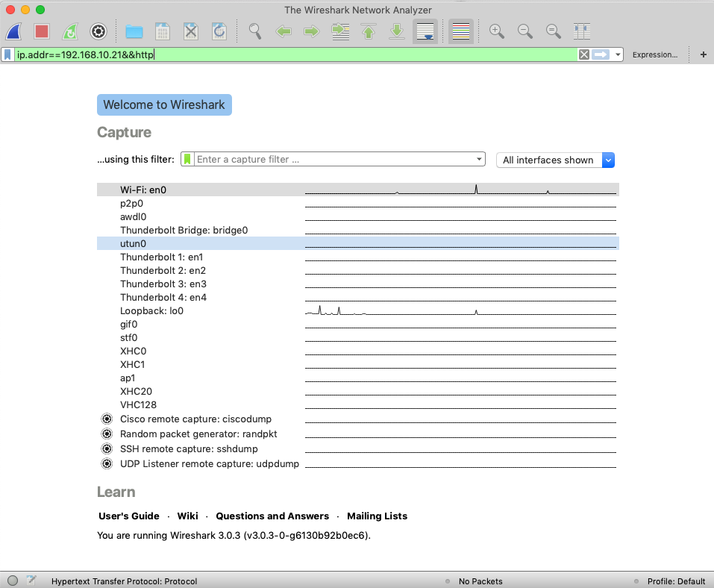Find a packet with magnifier icon
The image size is (714, 588).
pyautogui.click(x=255, y=31)
